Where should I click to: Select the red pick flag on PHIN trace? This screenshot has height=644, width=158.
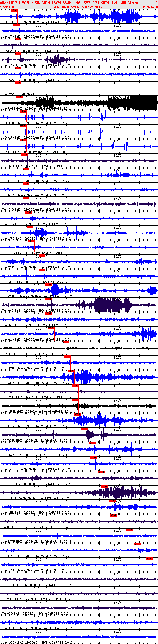point(19,97)
